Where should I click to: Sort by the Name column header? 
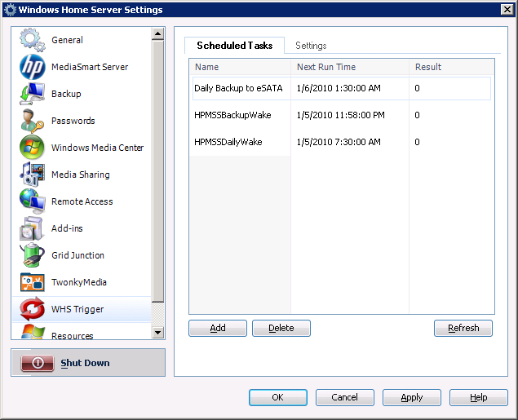point(240,67)
